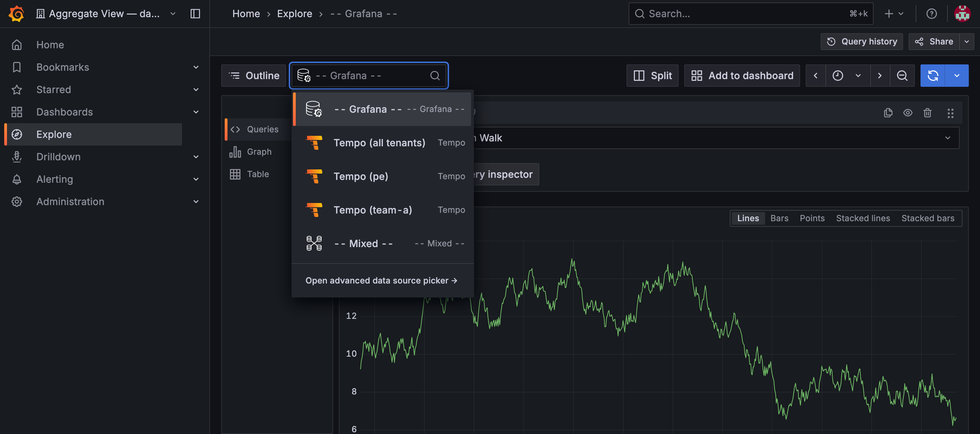Viewport: 980px width, 434px height.
Task: Switch graph style to Lines
Action: coord(748,218)
